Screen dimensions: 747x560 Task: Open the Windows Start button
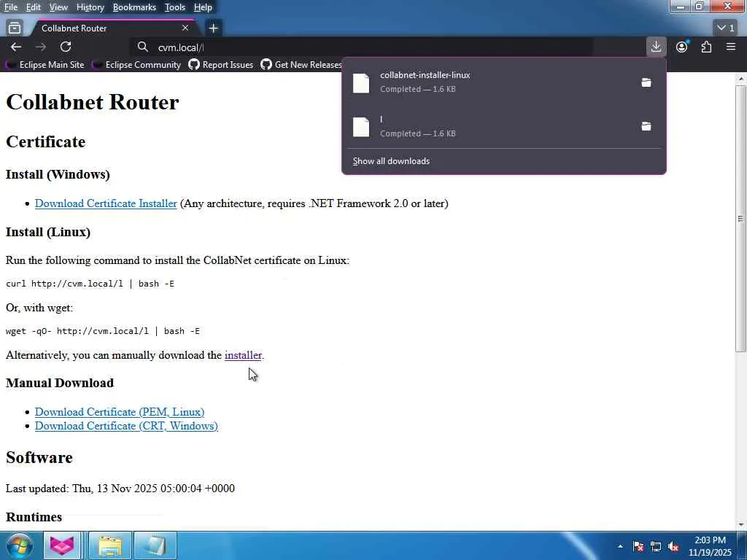pos(20,545)
